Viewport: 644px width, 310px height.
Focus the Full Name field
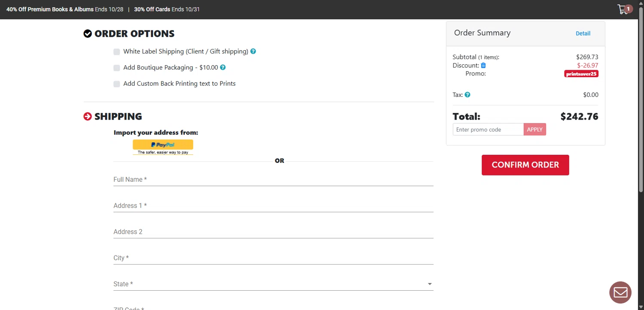pos(273,180)
